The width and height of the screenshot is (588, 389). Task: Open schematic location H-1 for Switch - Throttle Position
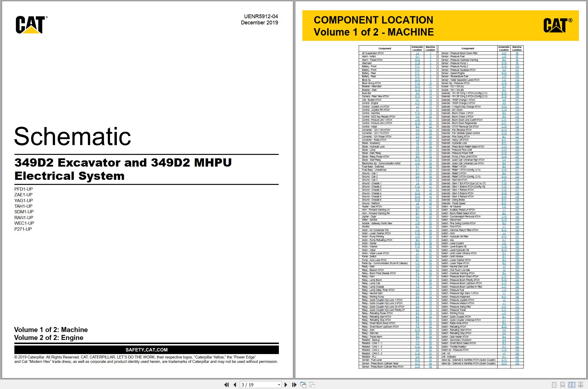pos(504,347)
